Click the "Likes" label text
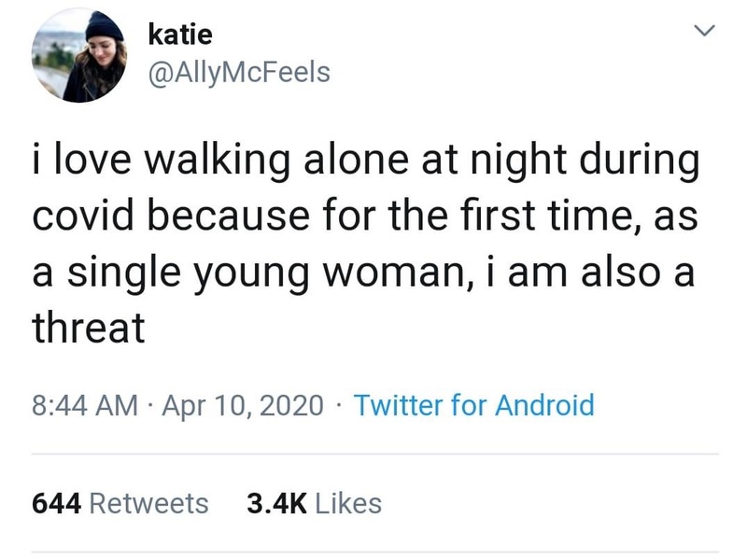The image size is (747, 560). 346,503
